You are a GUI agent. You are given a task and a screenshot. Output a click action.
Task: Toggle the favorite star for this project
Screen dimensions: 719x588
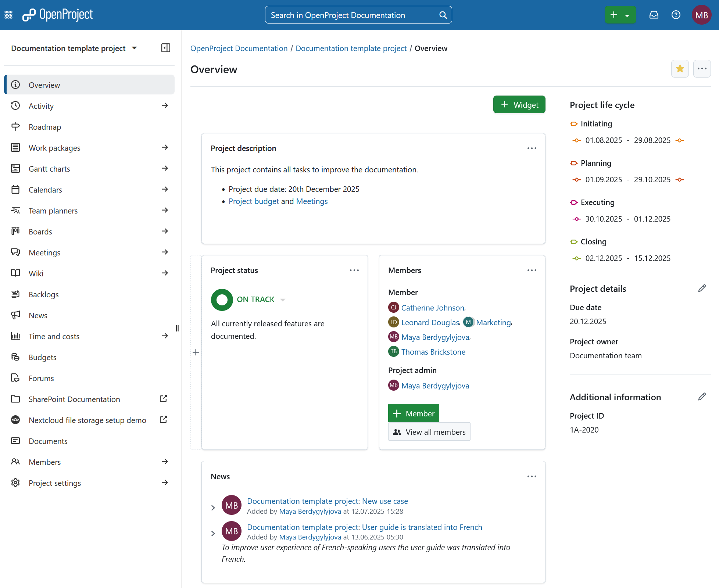point(680,69)
